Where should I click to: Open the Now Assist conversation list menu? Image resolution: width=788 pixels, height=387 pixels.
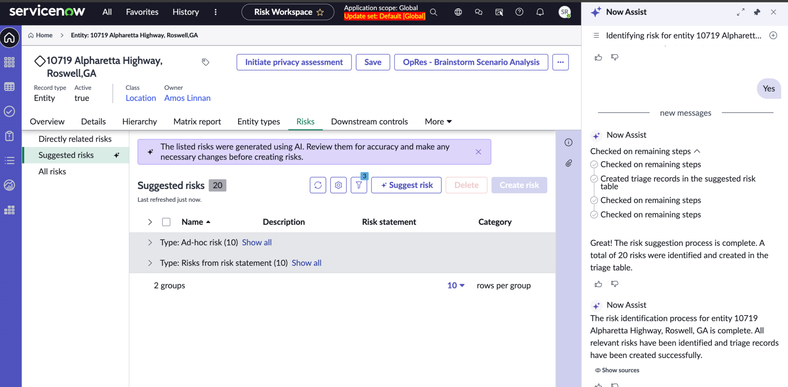click(596, 36)
